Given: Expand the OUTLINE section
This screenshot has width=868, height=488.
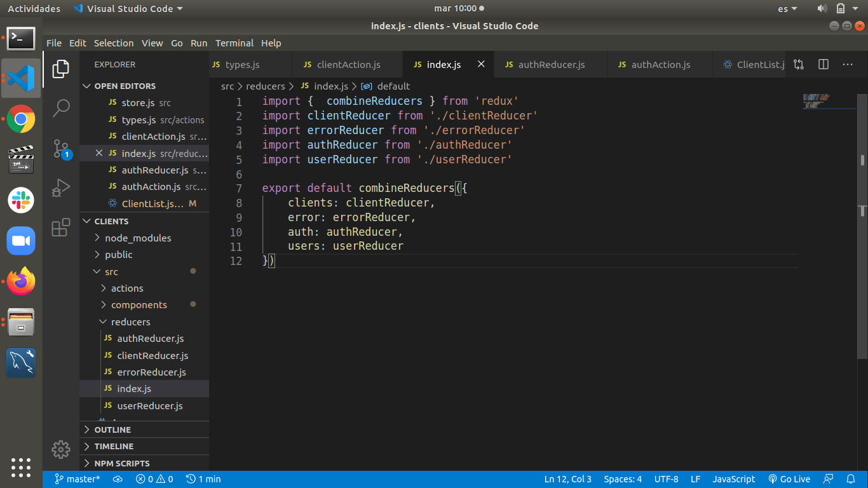Looking at the screenshot, I should [x=112, y=430].
